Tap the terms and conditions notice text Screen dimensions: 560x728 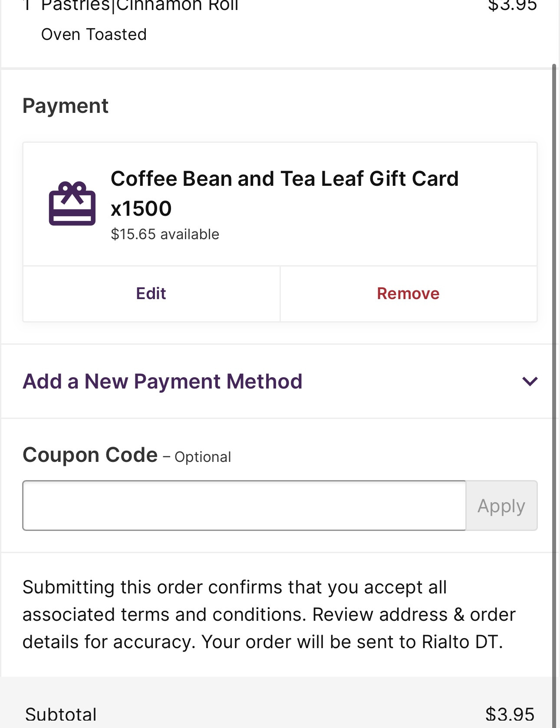[x=269, y=614]
